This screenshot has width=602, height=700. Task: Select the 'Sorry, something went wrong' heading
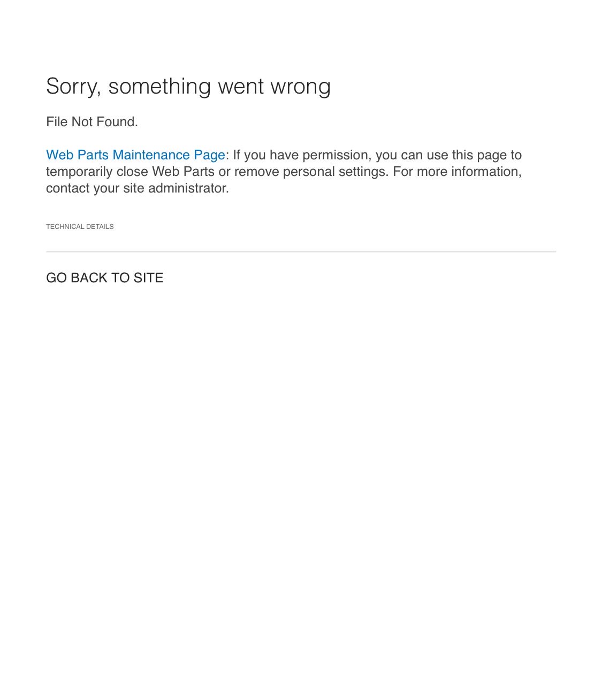click(x=188, y=87)
